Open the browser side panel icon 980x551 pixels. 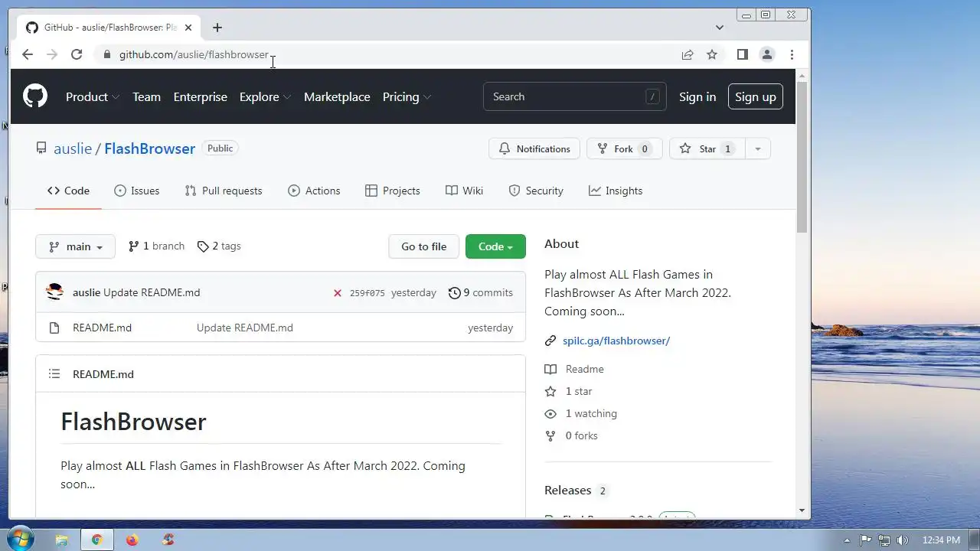742,54
